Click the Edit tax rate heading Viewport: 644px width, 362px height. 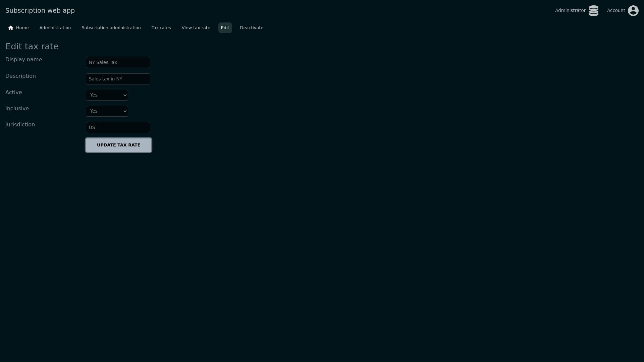coord(32,47)
